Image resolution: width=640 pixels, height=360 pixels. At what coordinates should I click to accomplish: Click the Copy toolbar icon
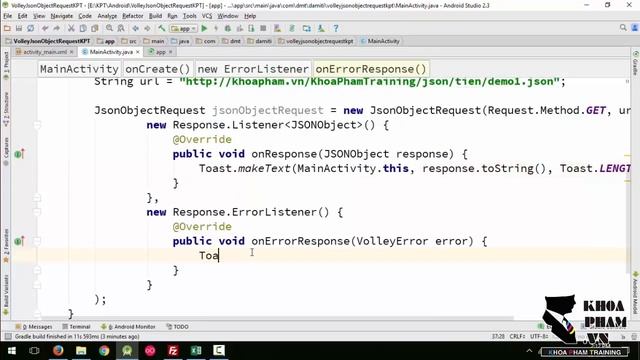(x=83, y=28)
